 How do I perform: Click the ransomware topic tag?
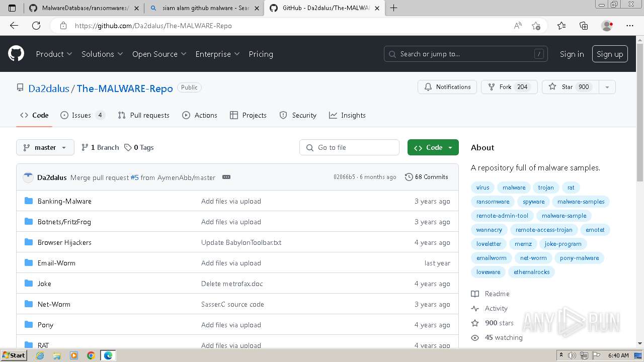pyautogui.click(x=493, y=202)
